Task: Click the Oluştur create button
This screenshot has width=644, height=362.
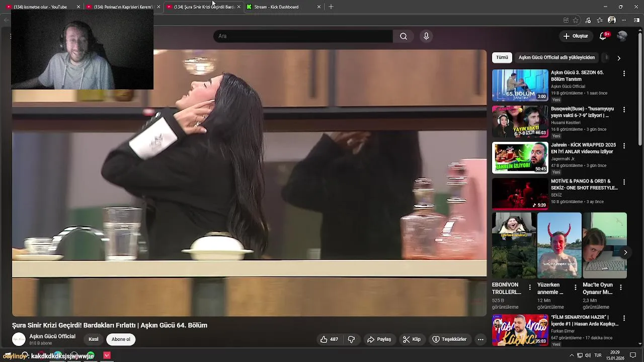Action: click(x=575, y=36)
